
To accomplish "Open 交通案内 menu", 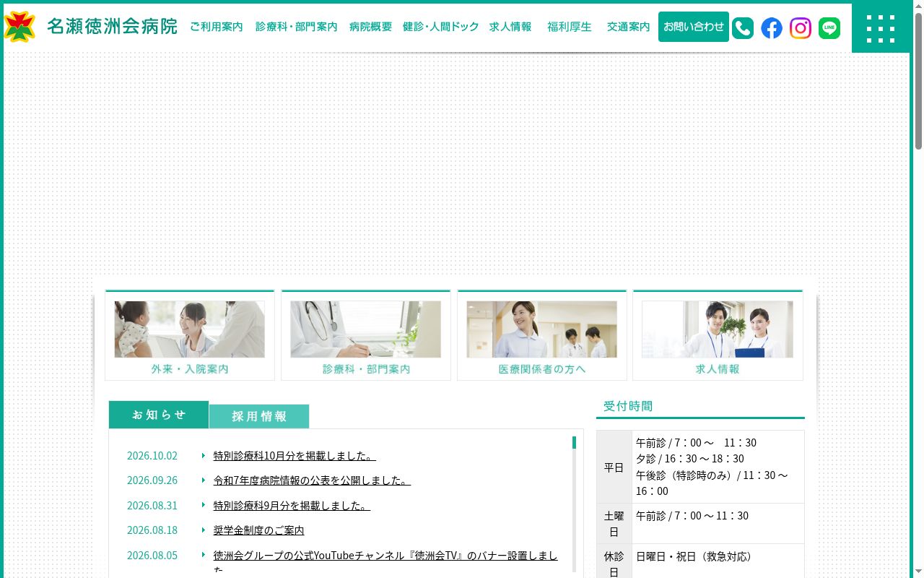I will (629, 27).
